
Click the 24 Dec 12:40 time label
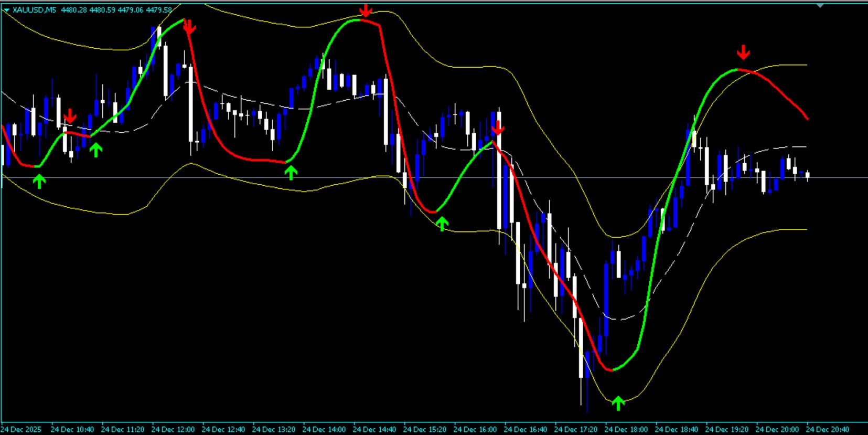click(223, 429)
